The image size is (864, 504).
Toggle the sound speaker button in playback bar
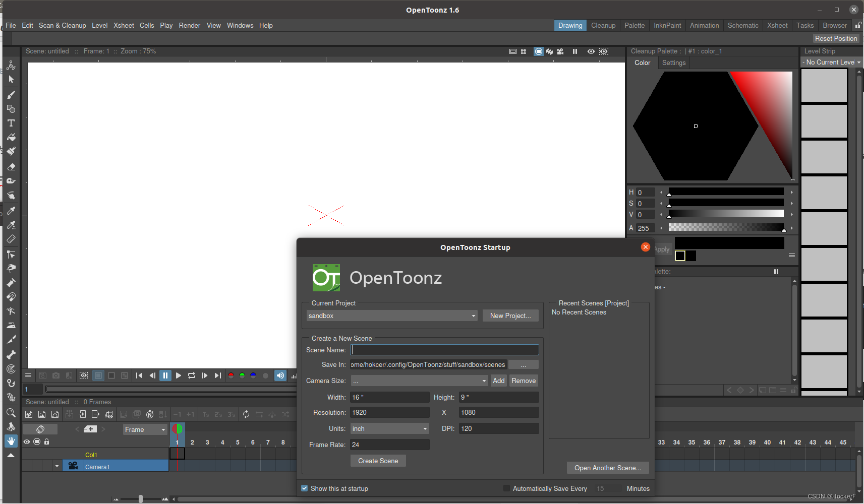point(280,375)
